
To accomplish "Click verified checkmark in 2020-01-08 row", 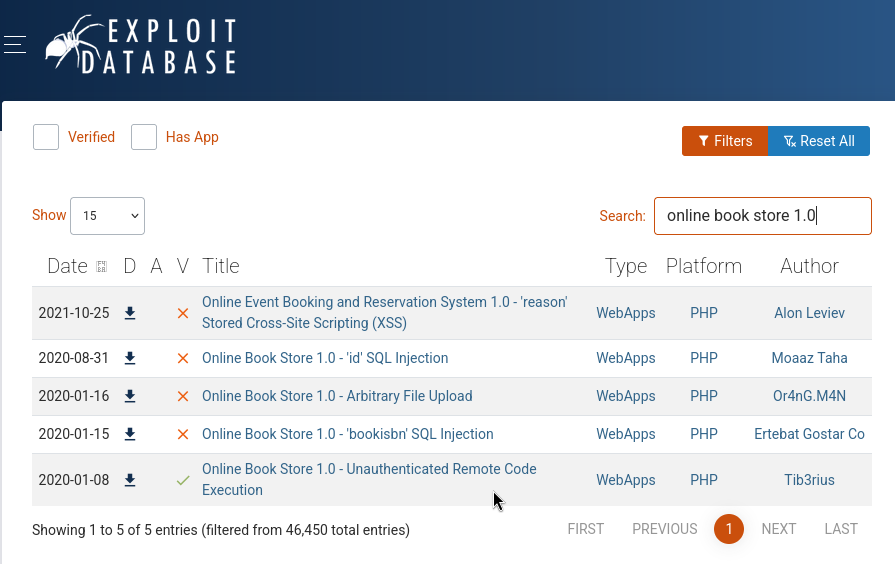I will coord(183,480).
